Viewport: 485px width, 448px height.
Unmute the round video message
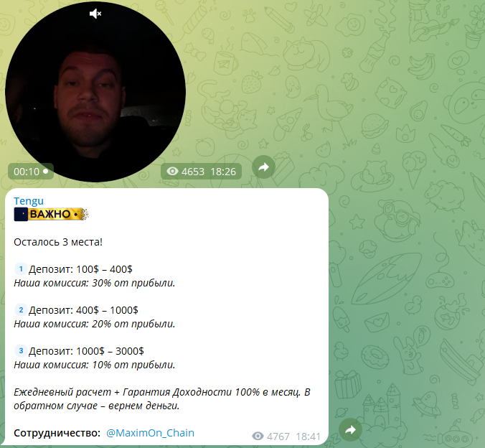(95, 14)
